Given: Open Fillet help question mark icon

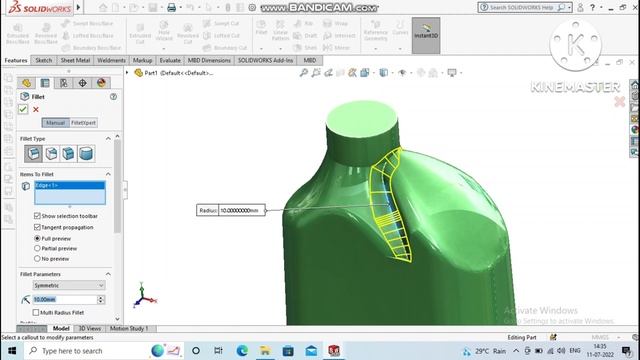Looking at the screenshot, I should (113, 97).
